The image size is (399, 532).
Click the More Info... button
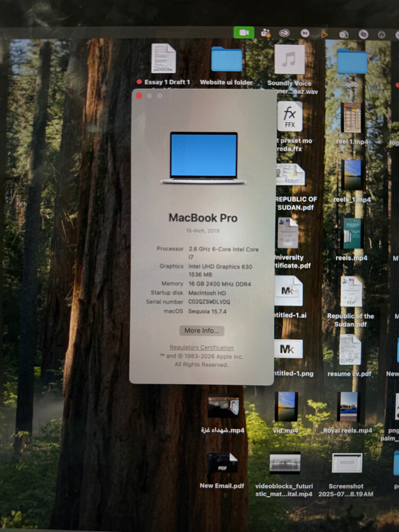tap(202, 330)
